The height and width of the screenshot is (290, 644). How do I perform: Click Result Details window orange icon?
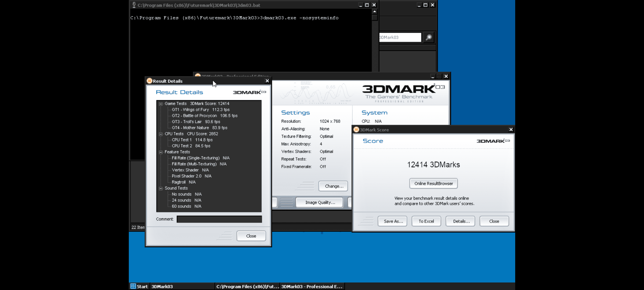click(x=149, y=81)
